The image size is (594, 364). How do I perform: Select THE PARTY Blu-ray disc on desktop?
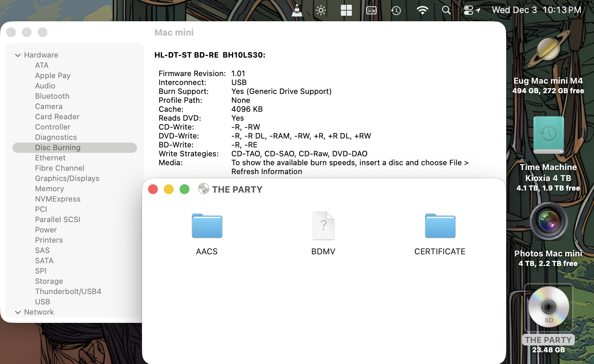point(548,306)
